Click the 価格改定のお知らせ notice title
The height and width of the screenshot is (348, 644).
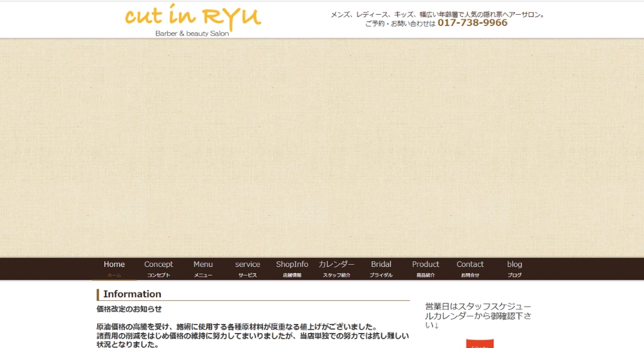(129, 309)
